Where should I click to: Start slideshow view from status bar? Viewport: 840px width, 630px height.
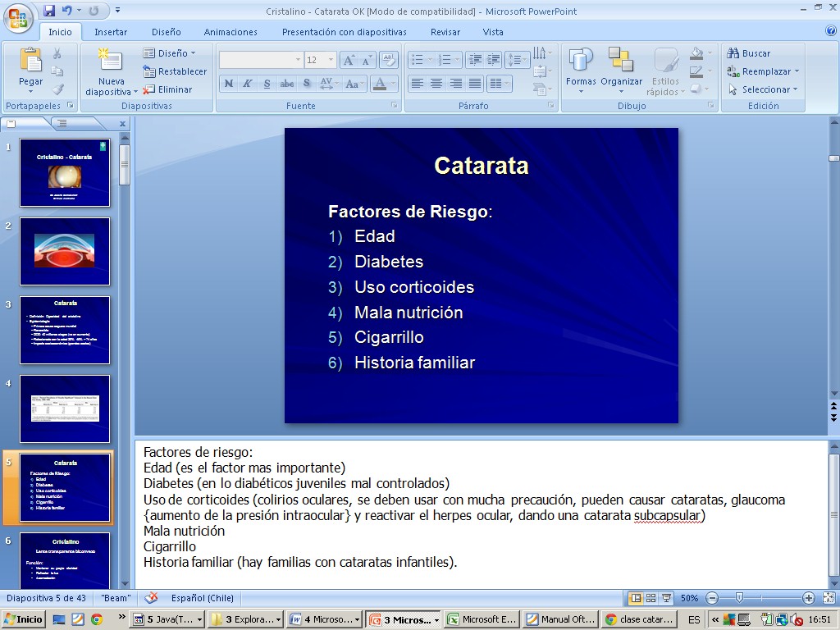point(666,598)
